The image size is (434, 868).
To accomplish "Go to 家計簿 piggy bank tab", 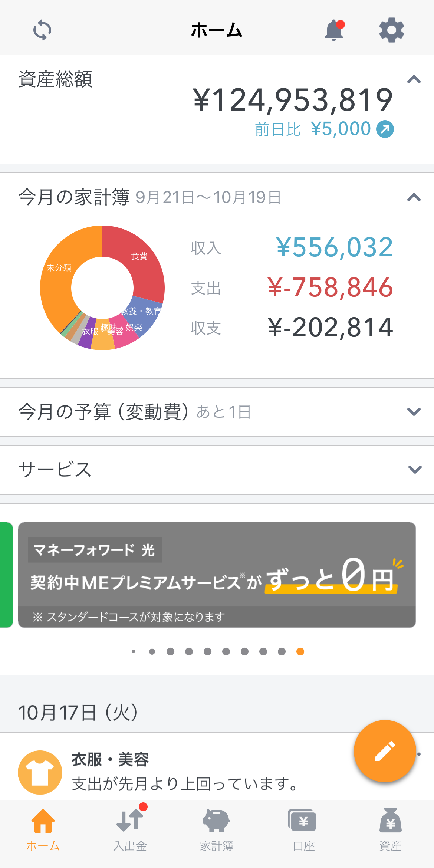I will (x=217, y=830).
